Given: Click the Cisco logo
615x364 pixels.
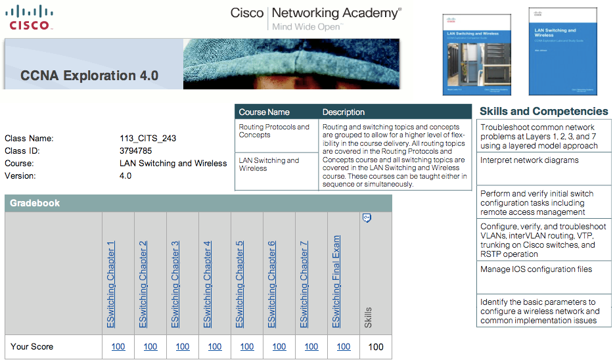Looking at the screenshot, I should pyautogui.click(x=29, y=17).
